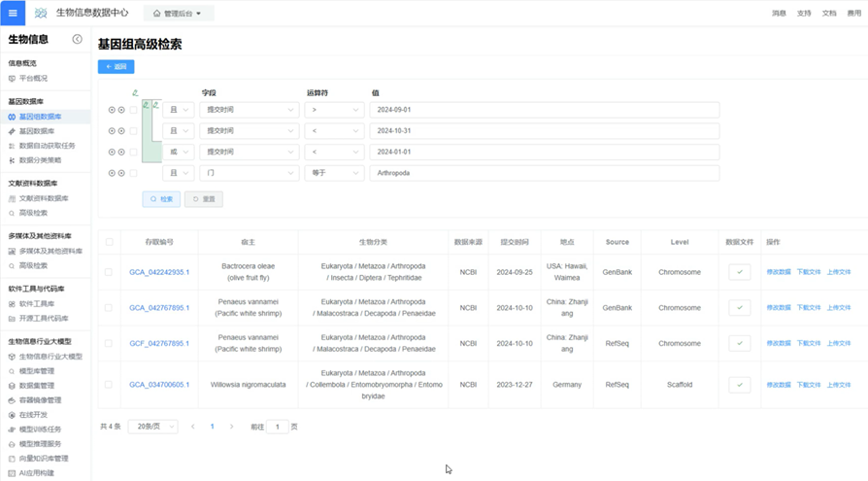
Task: Tick the checkbox for row GCA_042242935.1
Action: [109, 272]
